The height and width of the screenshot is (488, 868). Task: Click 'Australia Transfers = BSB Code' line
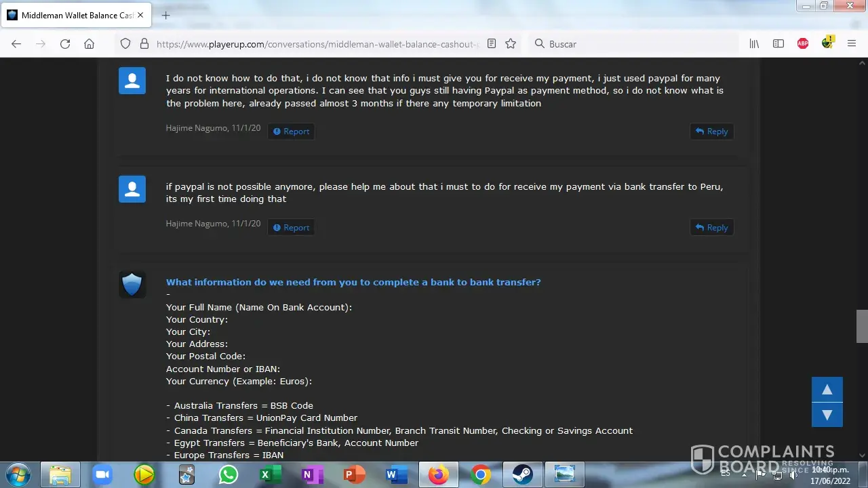(x=239, y=405)
